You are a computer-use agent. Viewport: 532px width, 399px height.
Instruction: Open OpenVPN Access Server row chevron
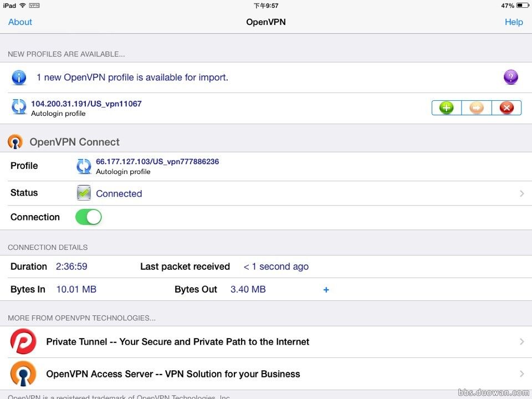[522, 374]
